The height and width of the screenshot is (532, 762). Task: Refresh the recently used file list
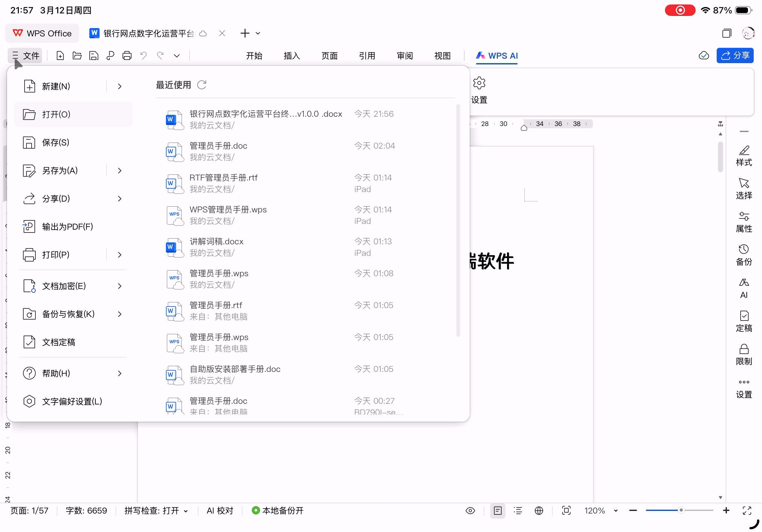202,85
